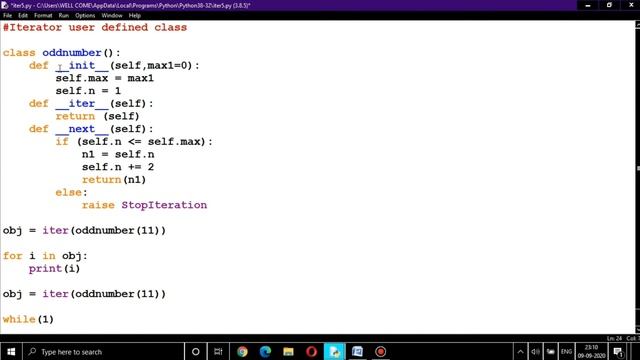Open the Help menu
This screenshot has width=640, height=360.
(x=135, y=16)
